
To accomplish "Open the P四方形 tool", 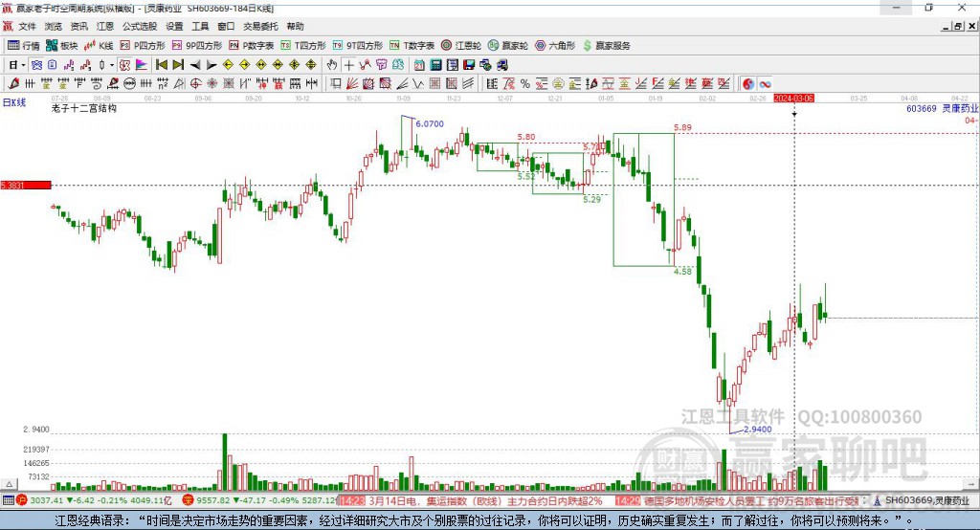I will click(143, 46).
